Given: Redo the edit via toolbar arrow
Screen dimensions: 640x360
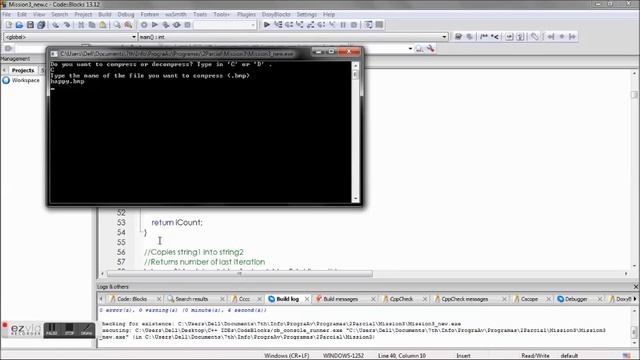Looking at the screenshot, I should pyautogui.click(x=67, y=25).
